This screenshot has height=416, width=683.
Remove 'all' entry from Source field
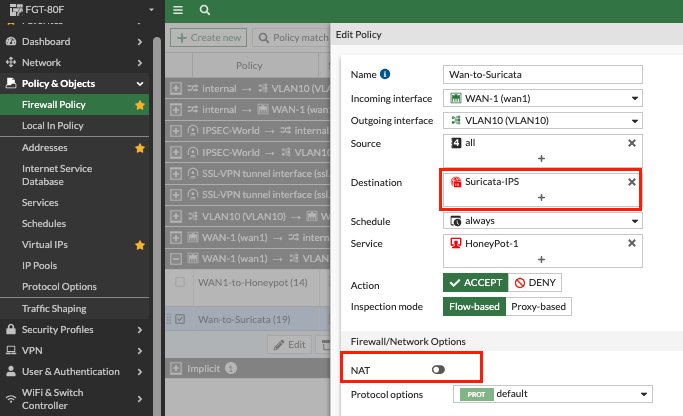coord(631,143)
